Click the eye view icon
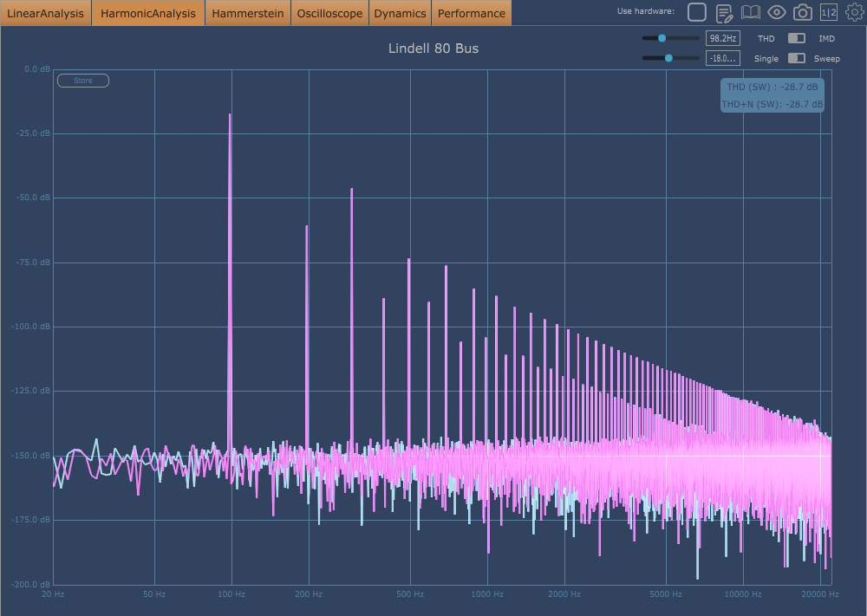The height and width of the screenshot is (616, 867). click(776, 12)
